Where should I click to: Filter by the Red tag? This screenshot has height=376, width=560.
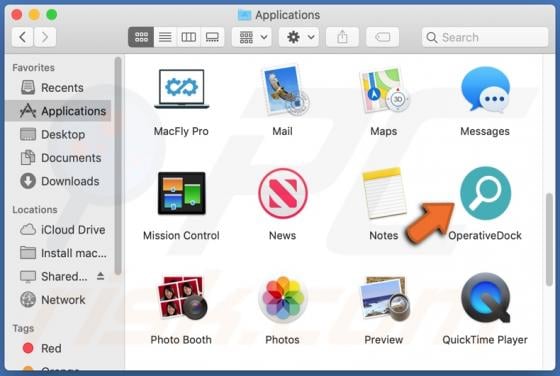point(58,348)
